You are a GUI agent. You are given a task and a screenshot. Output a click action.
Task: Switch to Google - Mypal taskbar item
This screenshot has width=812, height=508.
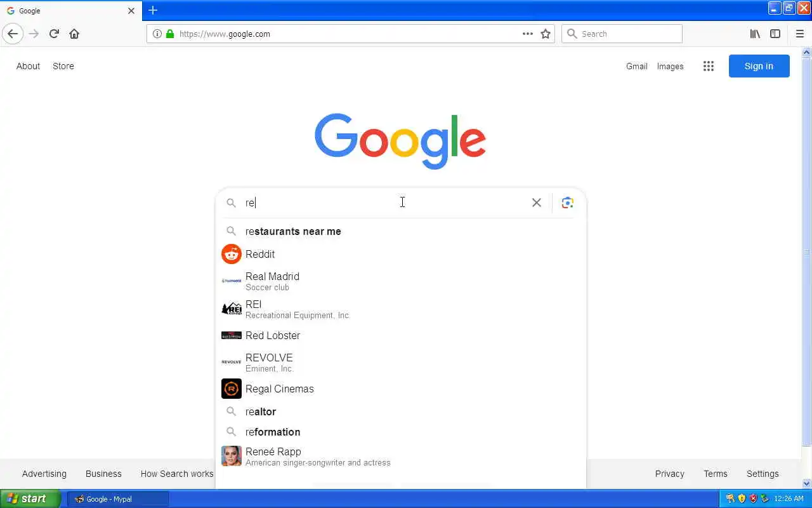[118, 499]
